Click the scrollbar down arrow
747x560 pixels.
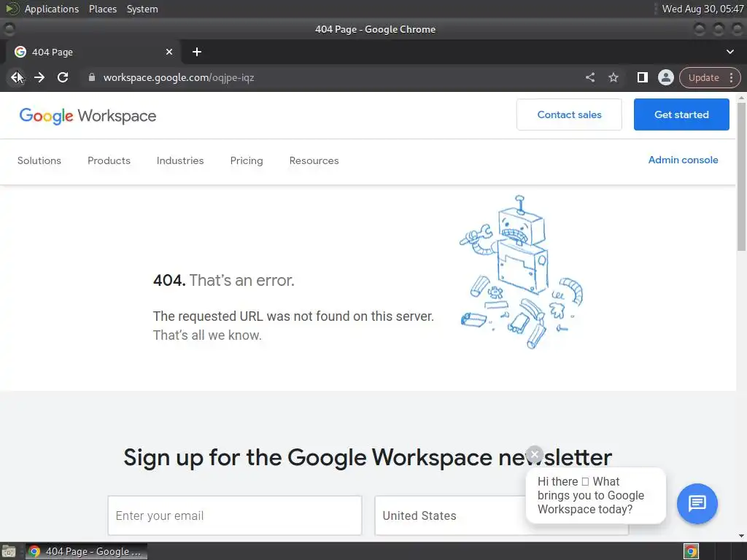click(741, 536)
